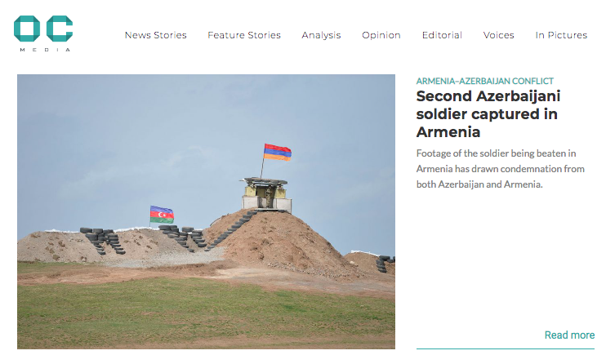606x364 pixels.
Task: Open the In Pictures gallery section
Action: [x=561, y=35]
